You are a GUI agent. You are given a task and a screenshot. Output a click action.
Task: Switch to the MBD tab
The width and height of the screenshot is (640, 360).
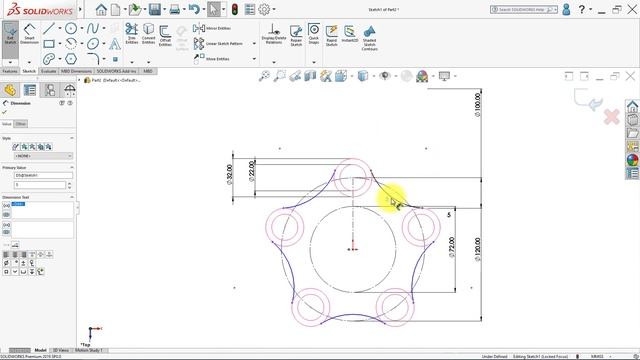click(x=148, y=71)
